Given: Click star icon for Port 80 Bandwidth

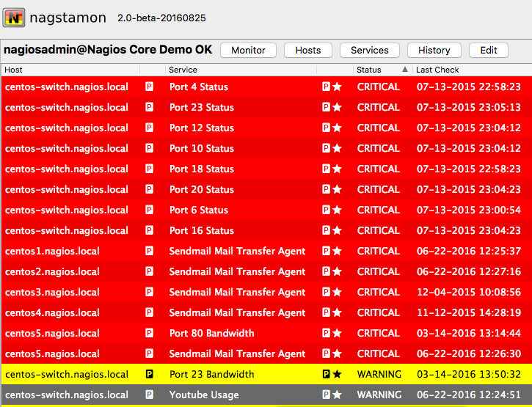Looking at the screenshot, I should pos(337,333).
